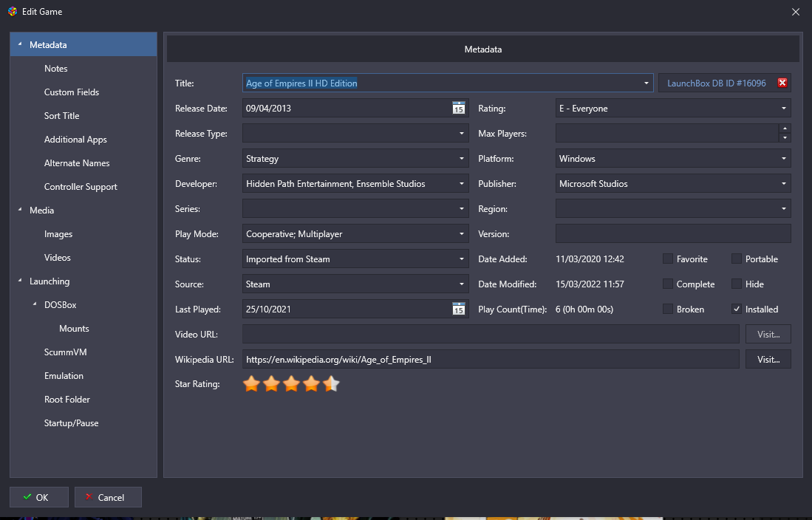The height and width of the screenshot is (520, 812).
Task: Open the Publisher dropdown
Action: click(783, 183)
